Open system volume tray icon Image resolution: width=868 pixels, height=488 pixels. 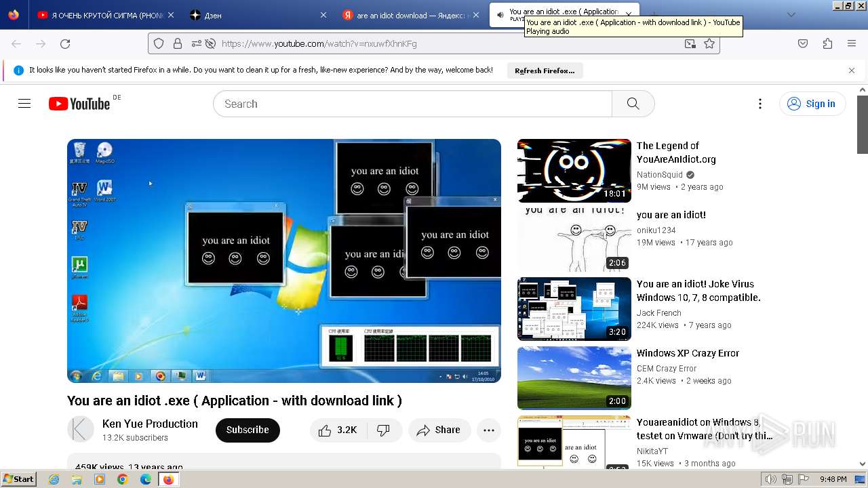point(771,479)
